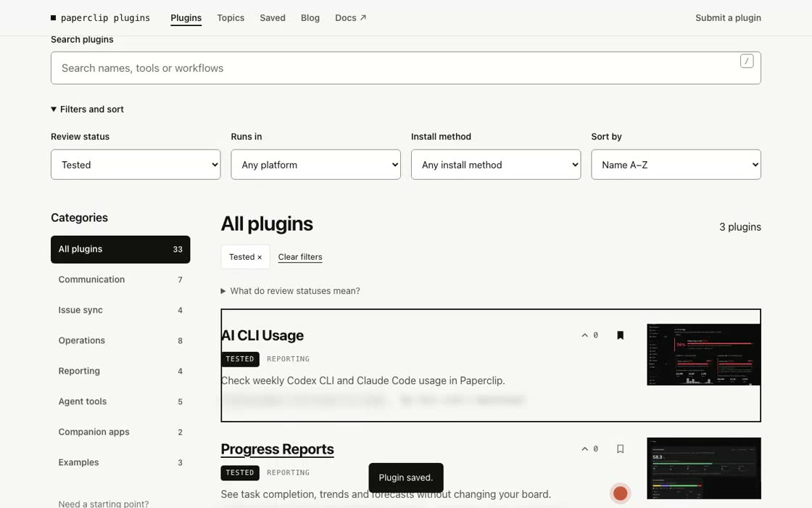
Task: Collapse the Filters and sort section
Action: (88, 110)
